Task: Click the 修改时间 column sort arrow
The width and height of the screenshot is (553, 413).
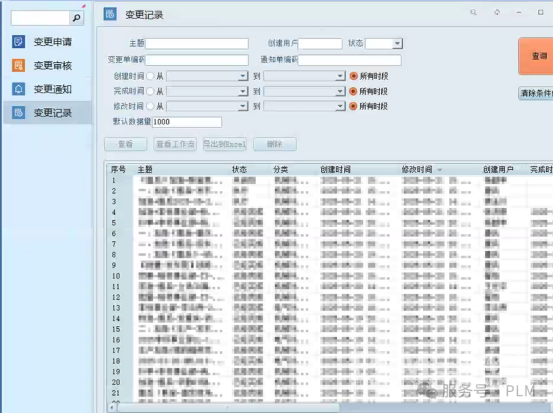Action: click(x=440, y=170)
